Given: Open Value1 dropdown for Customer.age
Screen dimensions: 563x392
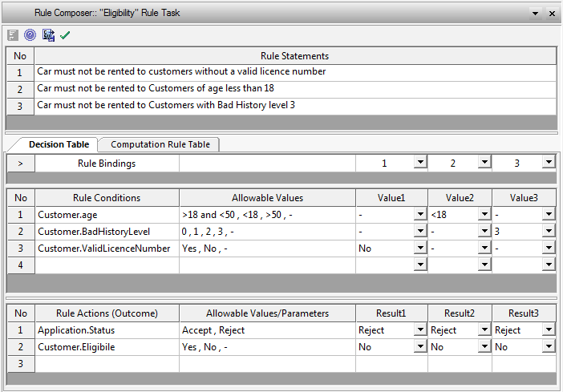Looking at the screenshot, I should point(420,214).
